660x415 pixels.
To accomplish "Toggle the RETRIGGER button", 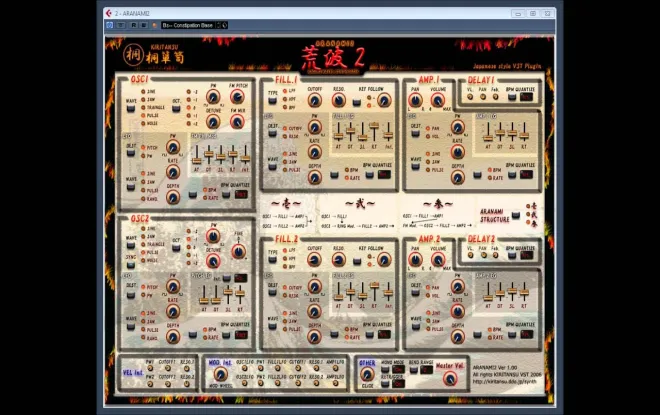I will [385, 383].
